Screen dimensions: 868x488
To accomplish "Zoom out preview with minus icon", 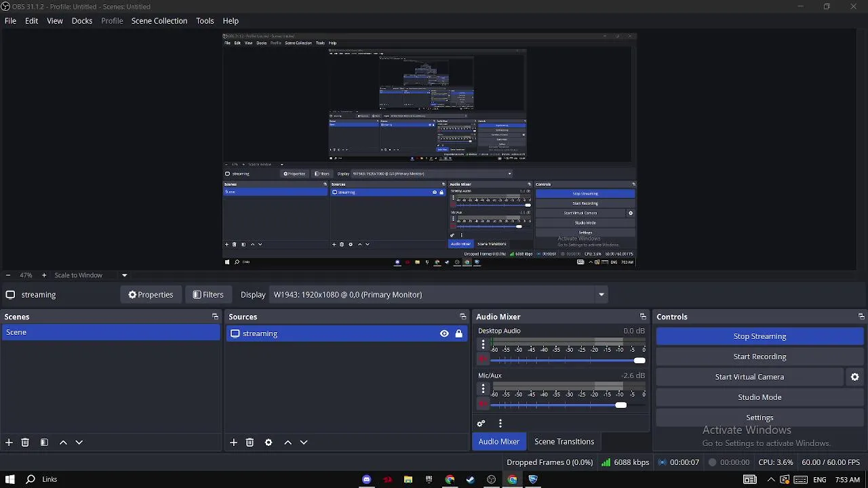I will [7, 275].
